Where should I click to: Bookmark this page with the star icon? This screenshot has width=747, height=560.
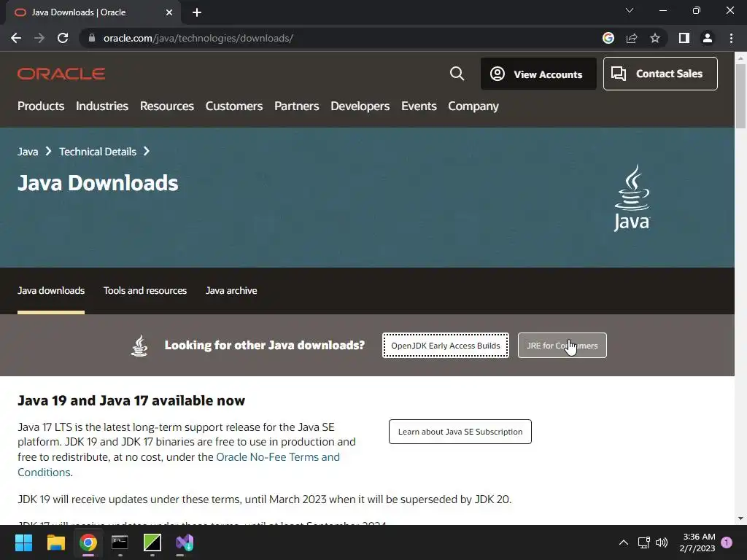(x=655, y=38)
